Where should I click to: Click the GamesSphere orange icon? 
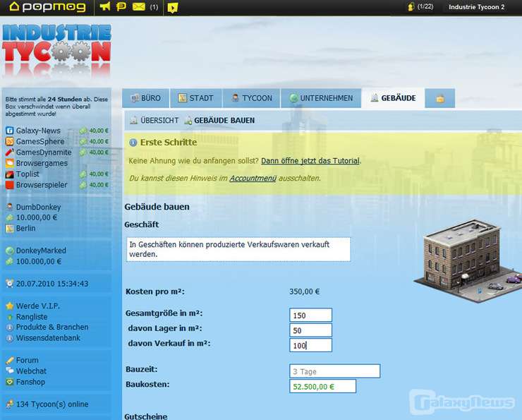10,142
